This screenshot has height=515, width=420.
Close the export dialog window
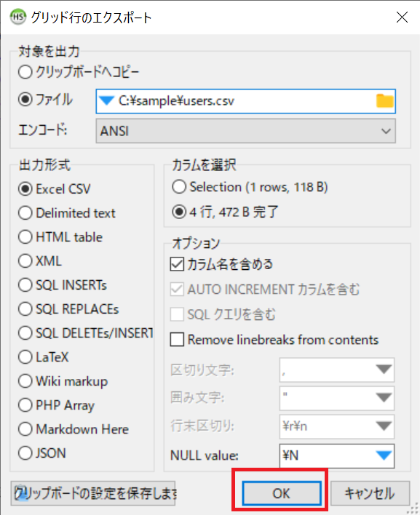pyautogui.click(x=402, y=17)
